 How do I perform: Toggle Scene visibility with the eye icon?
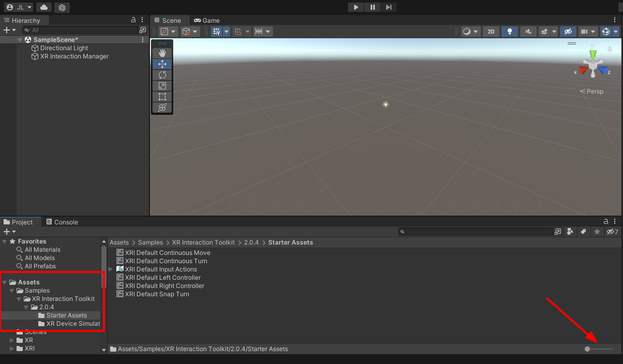click(x=568, y=32)
